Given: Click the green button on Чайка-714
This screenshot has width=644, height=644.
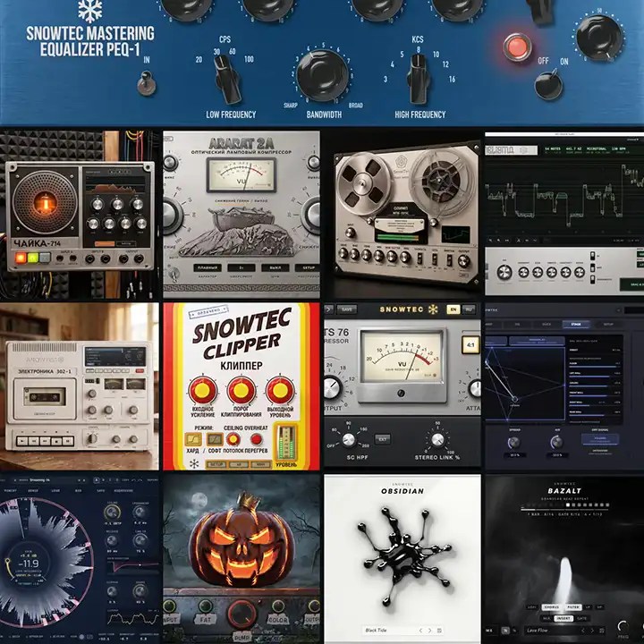Looking at the screenshot, I should 33,258.
